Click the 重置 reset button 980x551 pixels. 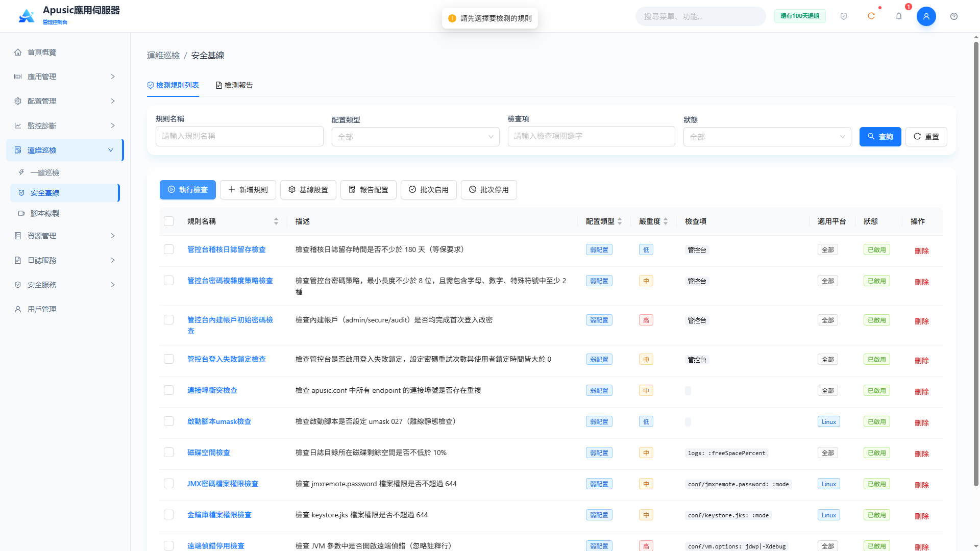coord(926,137)
